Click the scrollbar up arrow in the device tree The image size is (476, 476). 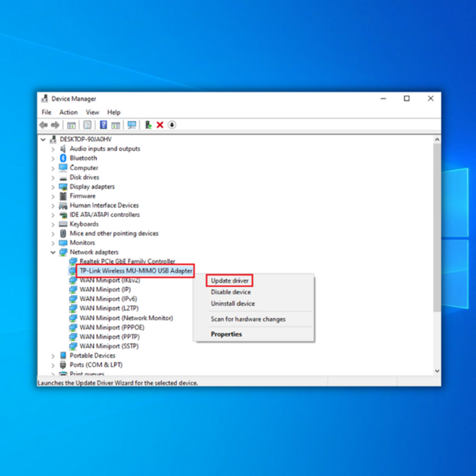(437, 140)
